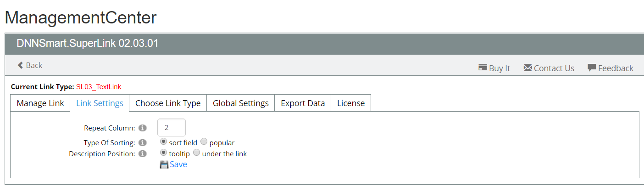Screen dimensions: 644x187
Task: Switch to Choose Link Type tab
Action: pyautogui.click(x=168, y=103)
